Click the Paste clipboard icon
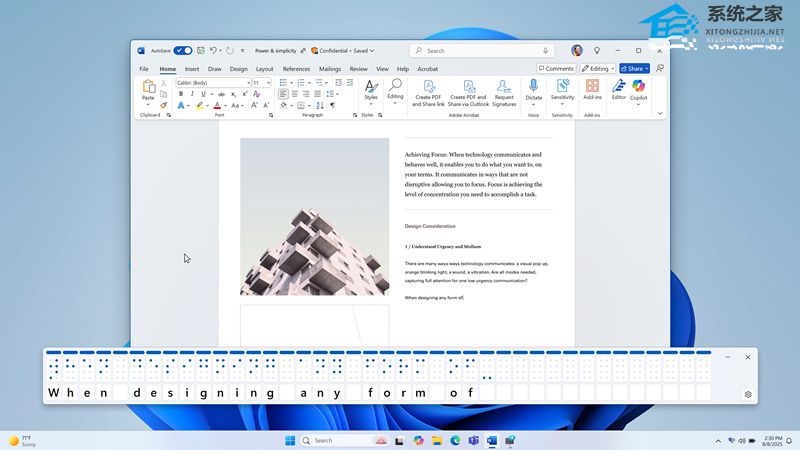 point(148,88)
